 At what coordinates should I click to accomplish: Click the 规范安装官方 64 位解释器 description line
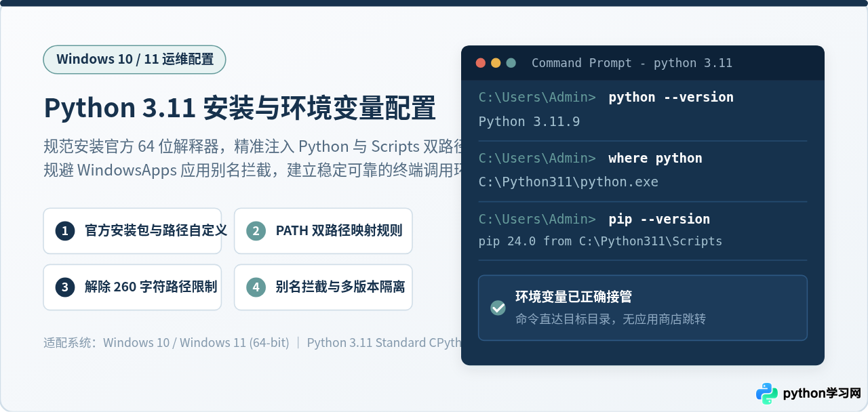252,147
